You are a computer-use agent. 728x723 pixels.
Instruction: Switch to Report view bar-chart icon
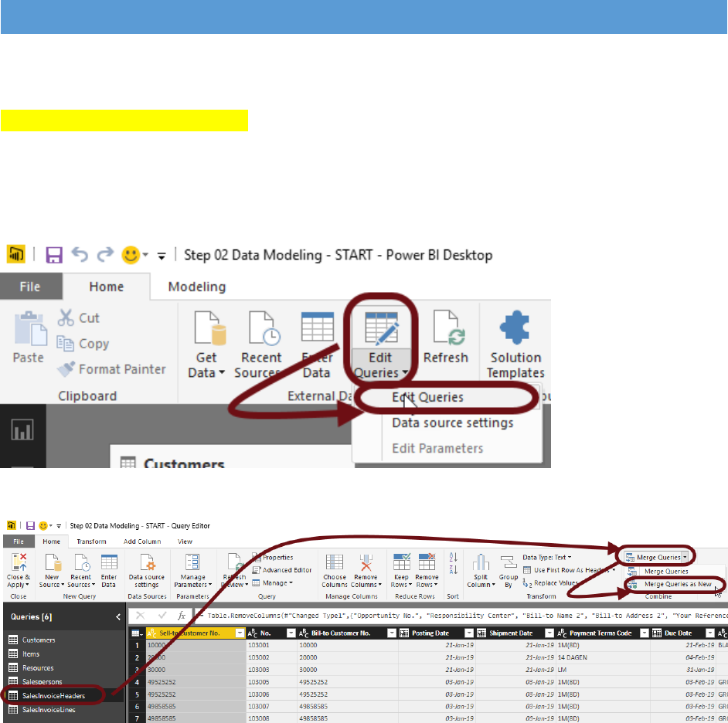(x=22, y=429)
